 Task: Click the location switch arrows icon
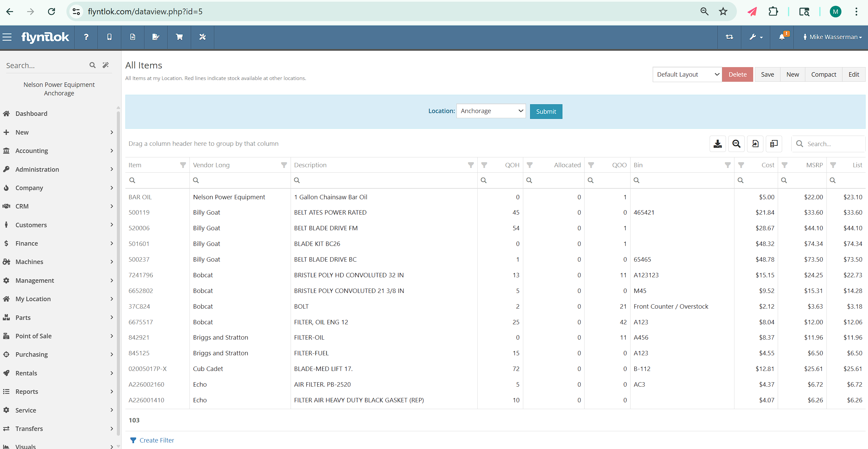(x=729, y=37)
